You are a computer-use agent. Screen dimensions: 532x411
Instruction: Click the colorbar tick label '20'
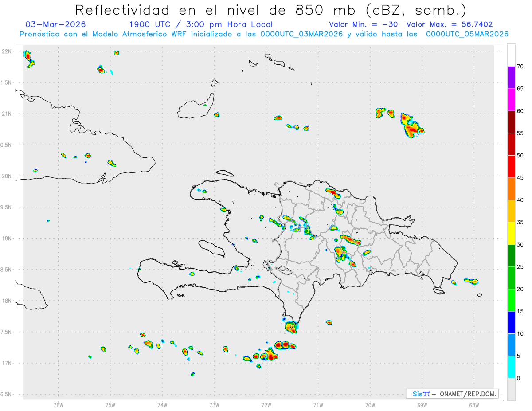pos(521,289)
